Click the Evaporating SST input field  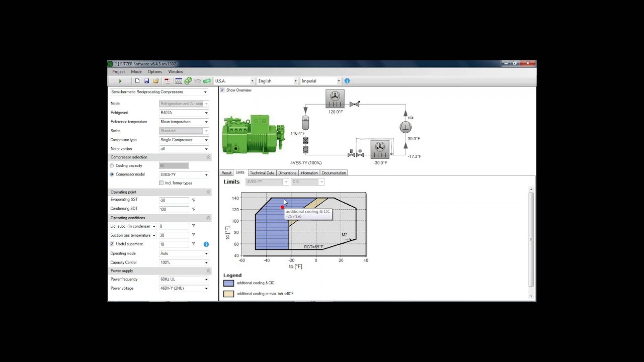[174, 200]
